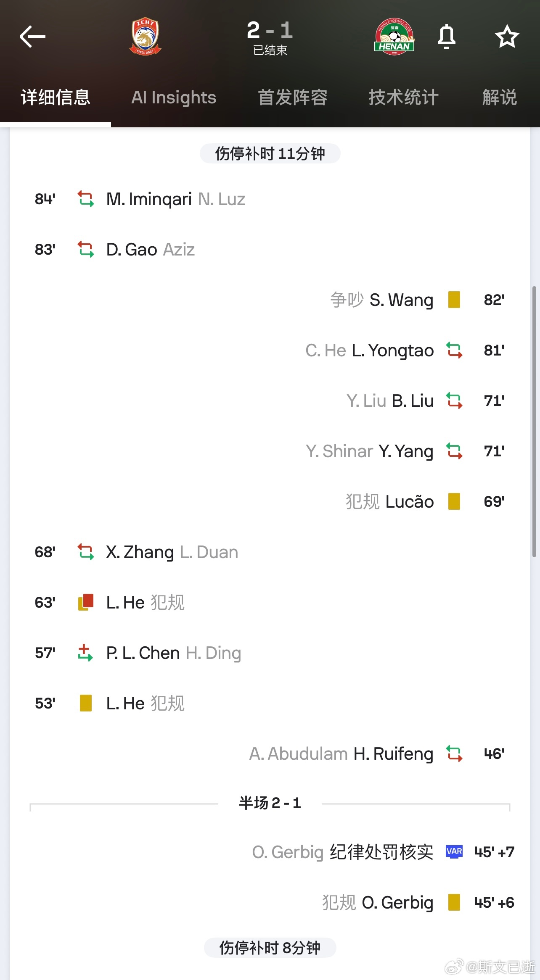Viewport: 540px width, 980px height.
Task: Open the Henan club logo
Action: pyautogui.click(x=394, y=37)
